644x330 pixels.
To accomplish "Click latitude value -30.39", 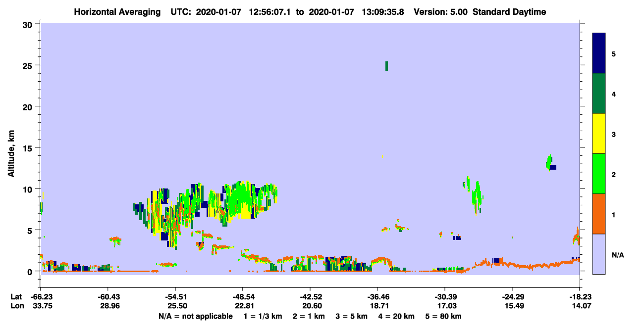I will coord(445,297).
